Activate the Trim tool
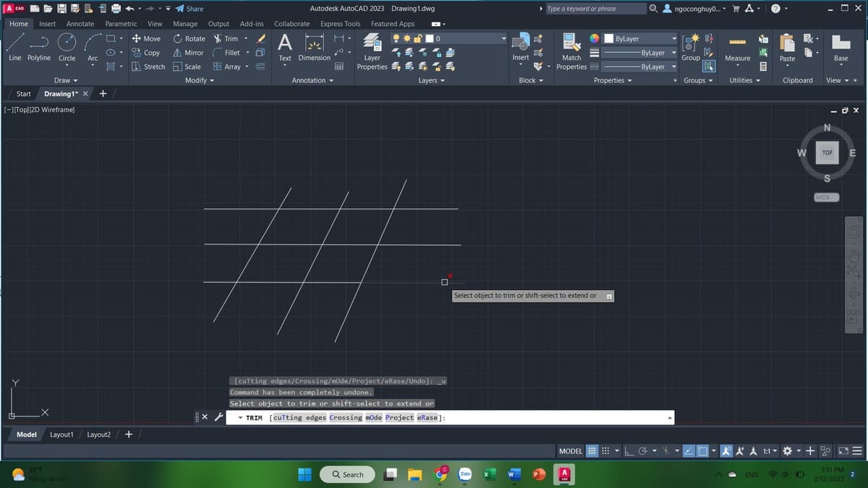 tap(226, 38)
